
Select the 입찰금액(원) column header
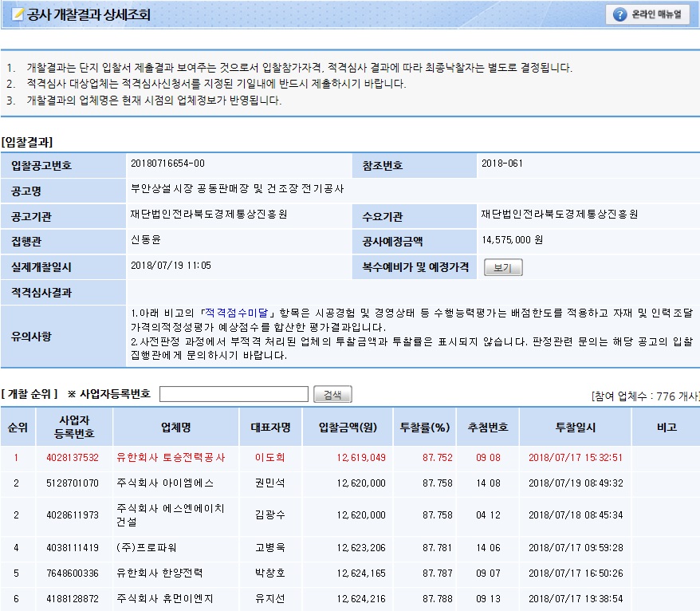[347, 427]
